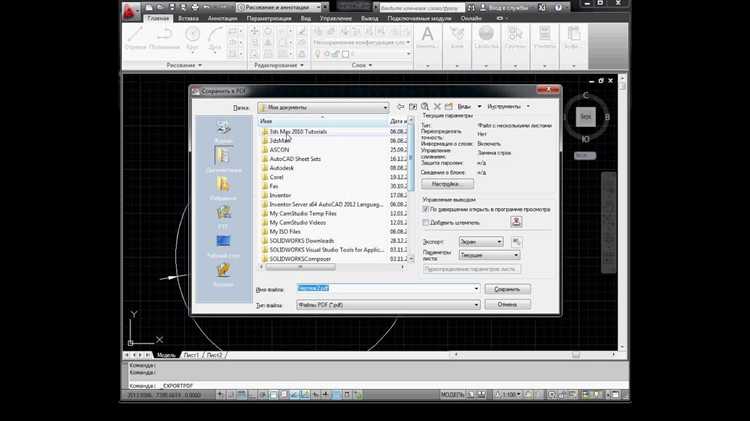The width and height of the screenshot is (750, 421).
Task: Open the AutoCAD application menu (red A logo)
Action: [x=130, y=11]
